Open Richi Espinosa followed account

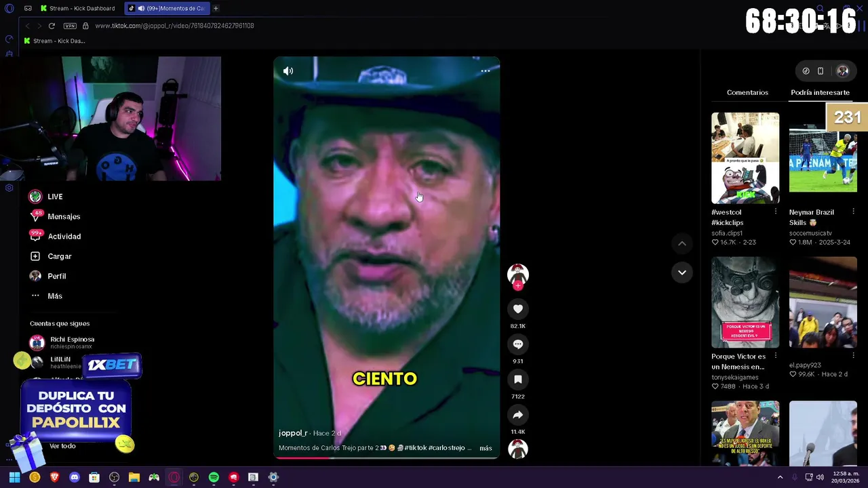tap(62, 342)
